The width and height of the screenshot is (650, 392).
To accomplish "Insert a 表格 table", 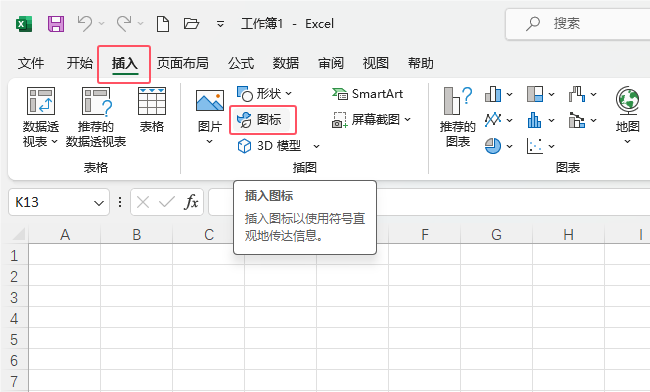I will [x=152, y=110].
